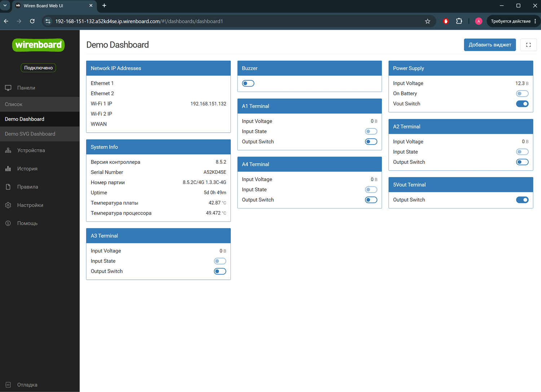Click the Ethernet 1 row label
This screenshot has height=392, width=541.
(102, 83)
